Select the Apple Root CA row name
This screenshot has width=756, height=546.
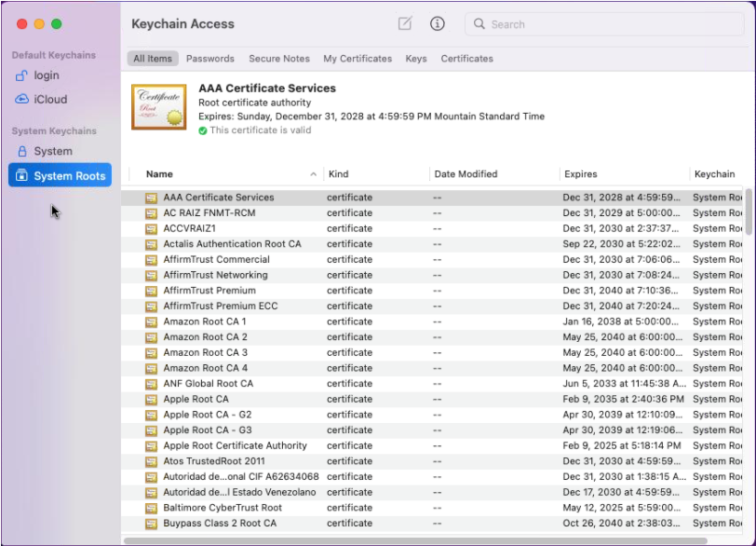[x=196, y=399]
